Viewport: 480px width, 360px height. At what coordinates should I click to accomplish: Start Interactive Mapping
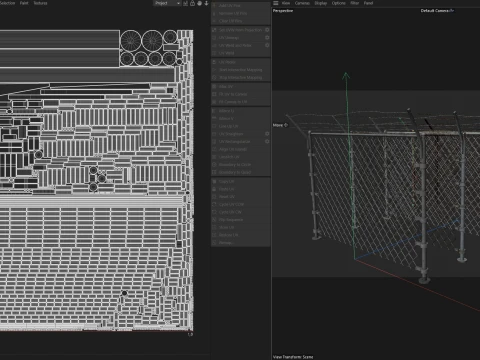tap(240, 70)
